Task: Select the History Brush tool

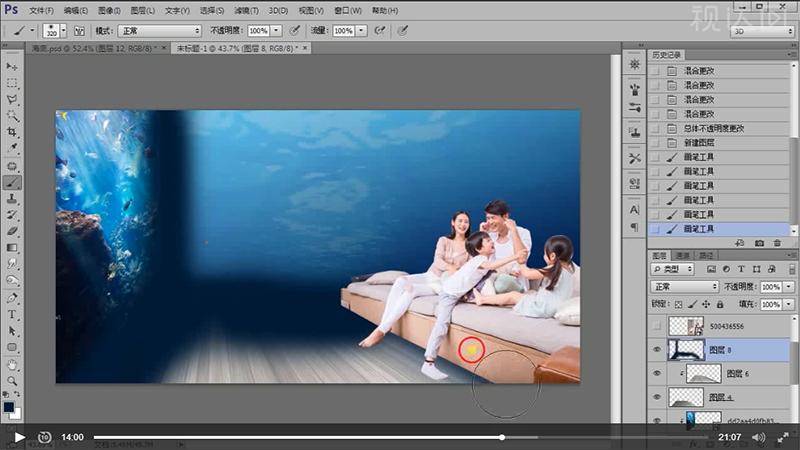Action: tap(12, 215)
